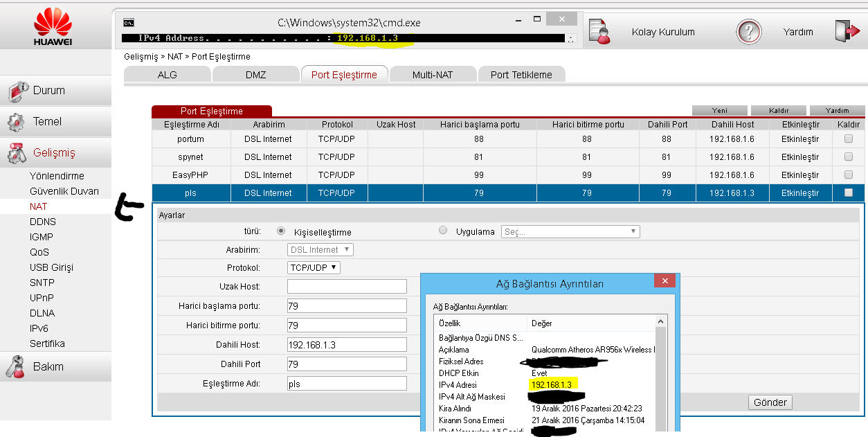Click the Yeni button
The image size is (868, 437).
(x=720, y=110)
